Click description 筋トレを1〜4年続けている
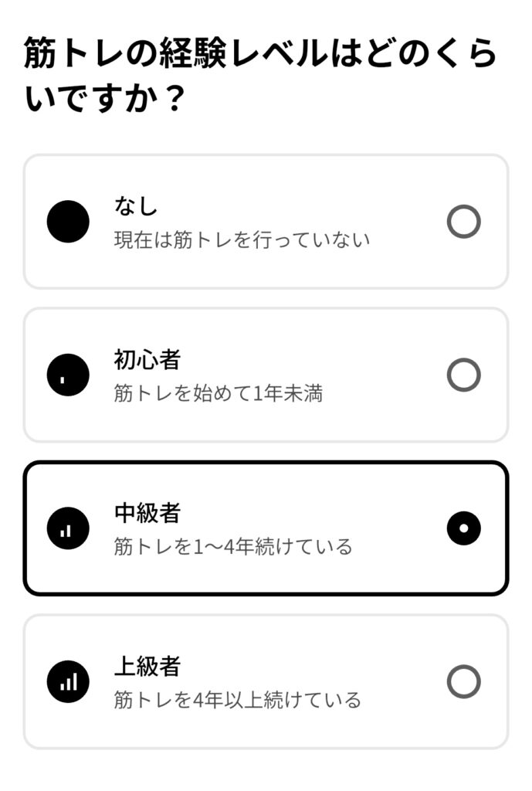The image size is (532, 791). 233,547
